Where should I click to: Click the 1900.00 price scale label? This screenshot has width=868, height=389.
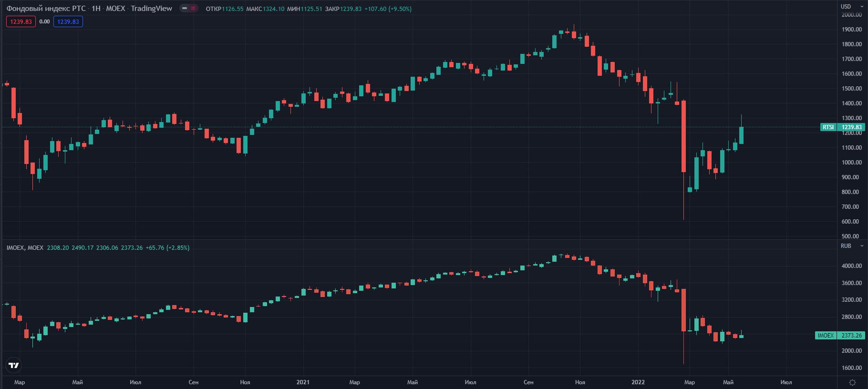point(852,30)
